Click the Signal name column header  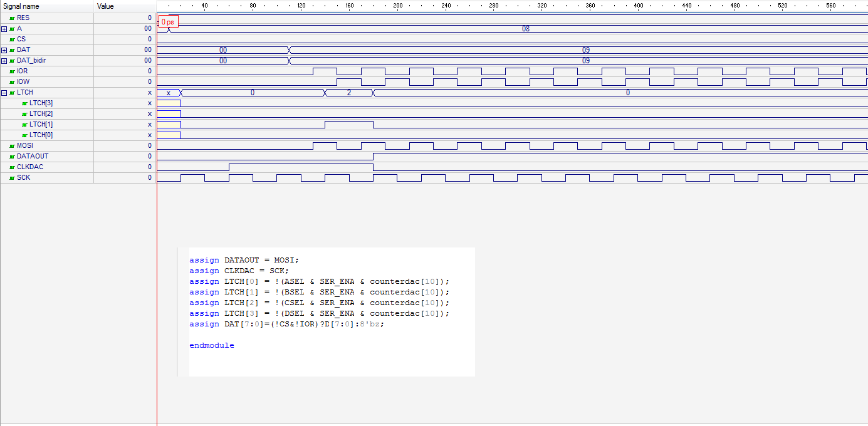21,6
